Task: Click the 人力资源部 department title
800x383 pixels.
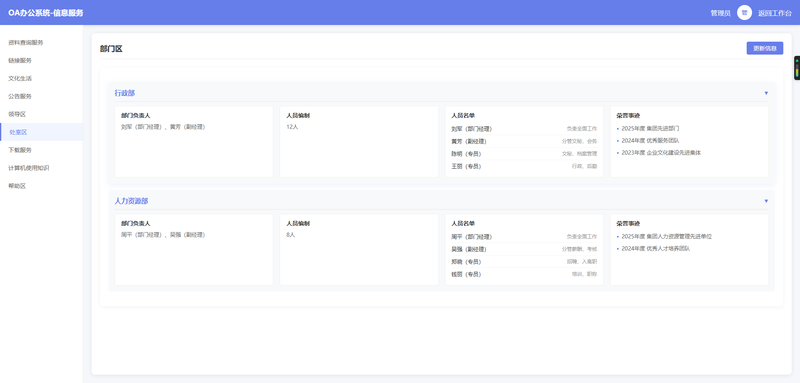Action: [131, 201]
